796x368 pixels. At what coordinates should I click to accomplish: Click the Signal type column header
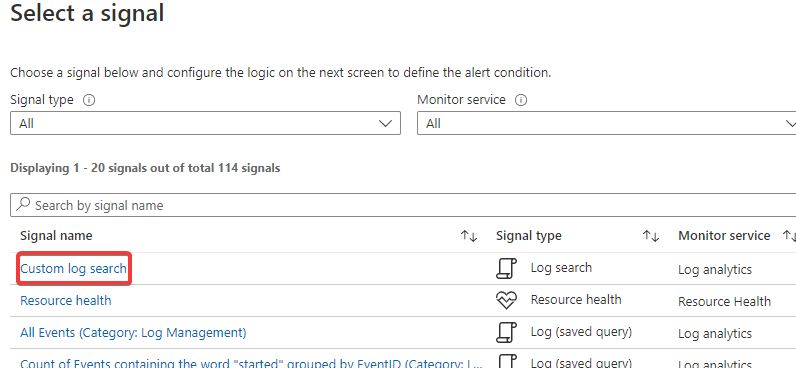[x=528, y=236]
